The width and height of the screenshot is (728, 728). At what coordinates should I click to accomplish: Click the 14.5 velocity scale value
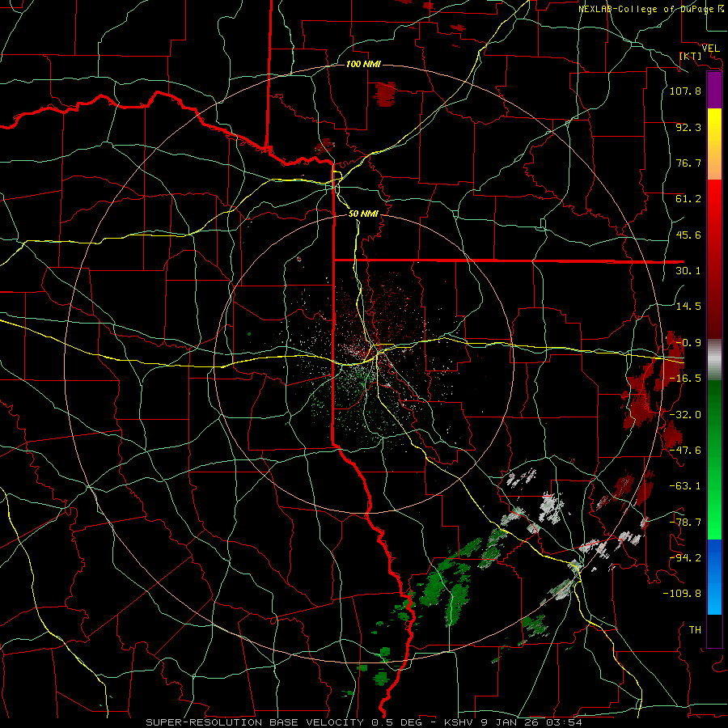pyautogui.click(x=688, y=307)
